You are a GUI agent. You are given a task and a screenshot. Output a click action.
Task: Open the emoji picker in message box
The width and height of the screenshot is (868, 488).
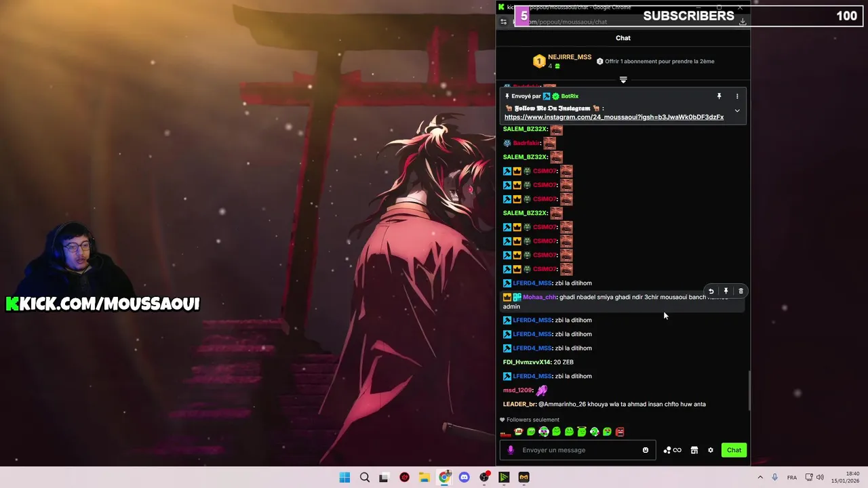646,450
